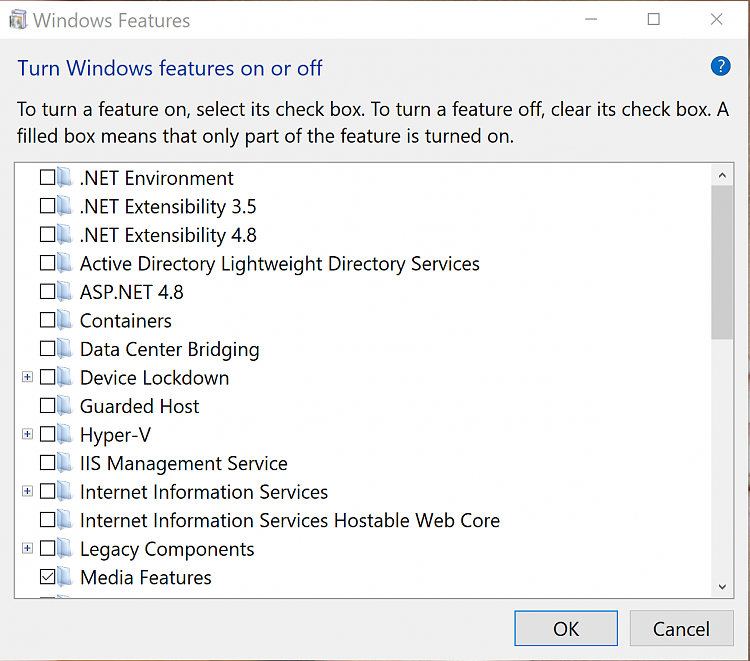Enable the Guarded Host checkbox
Viewport: 750px width, 661px height.
pos(47,406)
